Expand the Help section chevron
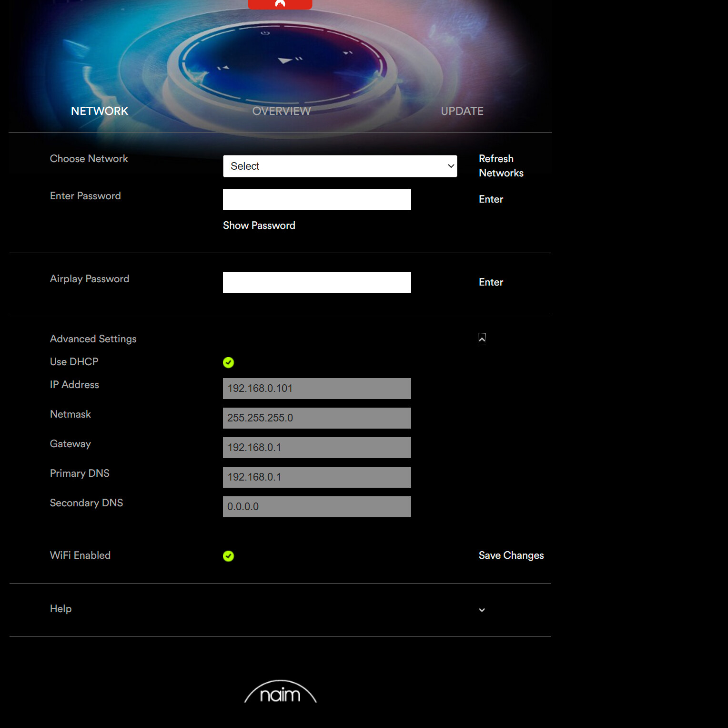 [482, 610]
